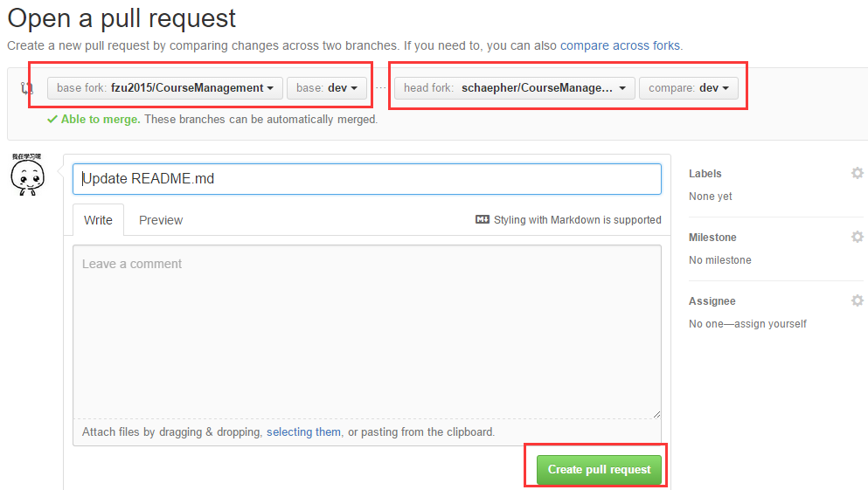Focus the pull request title field
Screen dimensions: 868x490
pyautogui.click(x=367, y=179)
